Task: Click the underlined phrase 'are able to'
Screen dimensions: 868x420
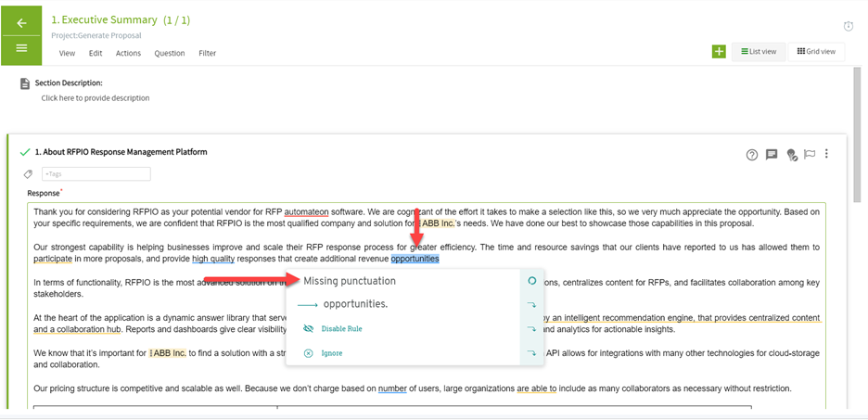Action: pos(536,388)
